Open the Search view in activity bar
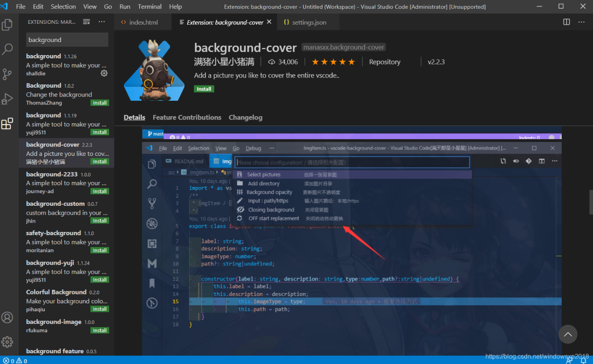 7,49
